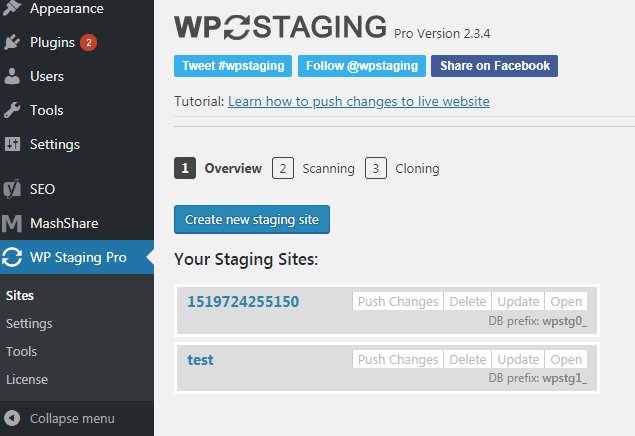Click the WP Staging Pro sync icon

click(12, 257)
